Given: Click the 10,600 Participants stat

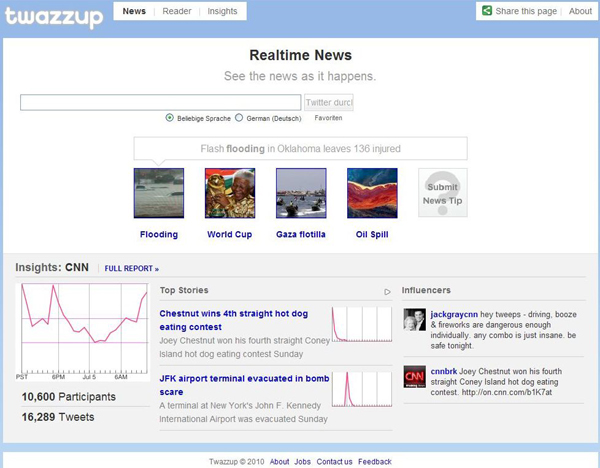Looking at the screenshot, I should coord(68,397).
